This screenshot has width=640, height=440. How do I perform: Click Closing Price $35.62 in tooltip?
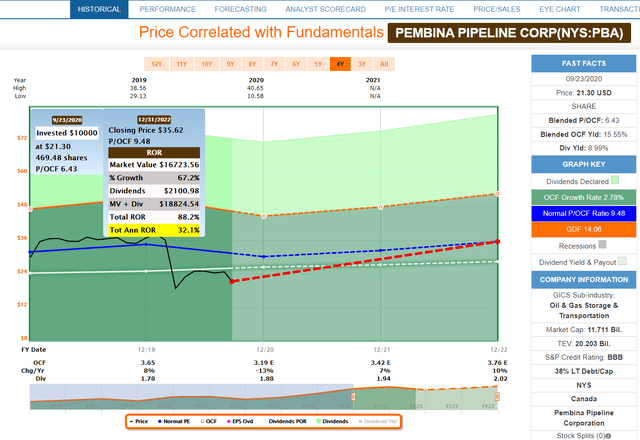tap(146, 130)
